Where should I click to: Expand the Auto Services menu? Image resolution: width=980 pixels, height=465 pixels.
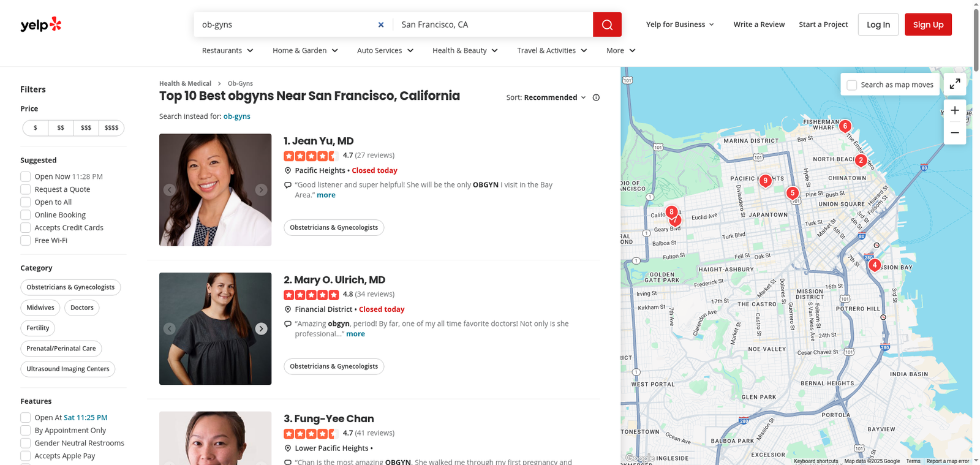[x=385, y=50]
